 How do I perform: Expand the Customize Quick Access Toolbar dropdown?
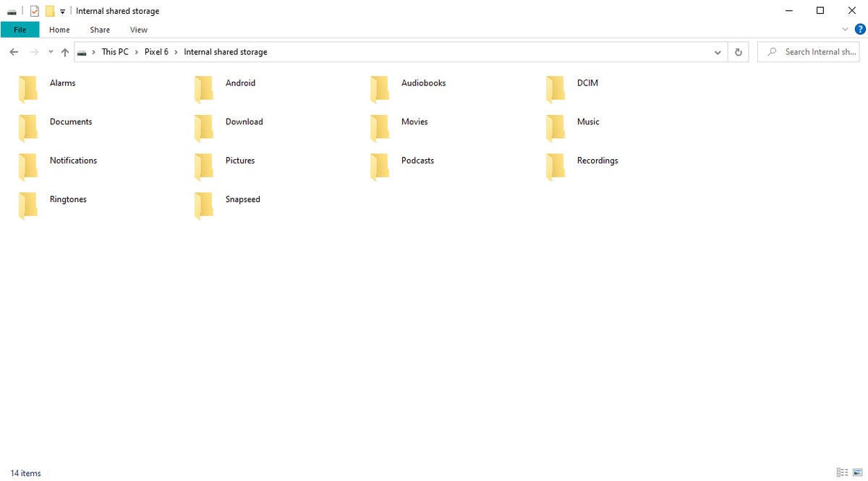(x=62, y=12)
